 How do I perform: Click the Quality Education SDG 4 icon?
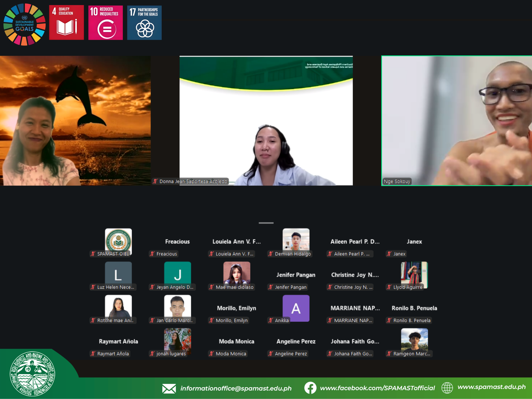coord(66,22)
